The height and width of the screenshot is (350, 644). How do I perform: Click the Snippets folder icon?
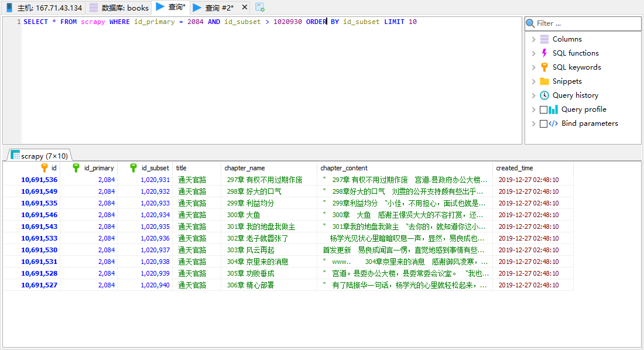pyautogui.click(x=544, y=81)
